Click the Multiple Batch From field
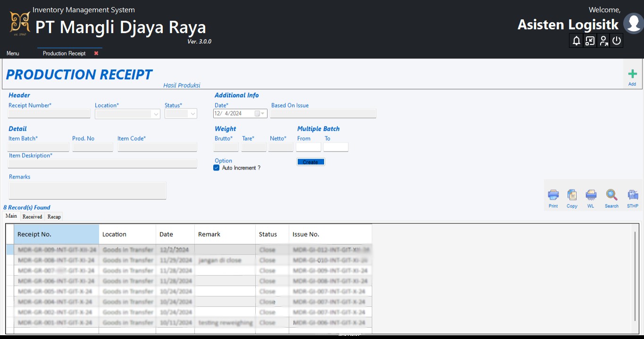 (309, 147)
